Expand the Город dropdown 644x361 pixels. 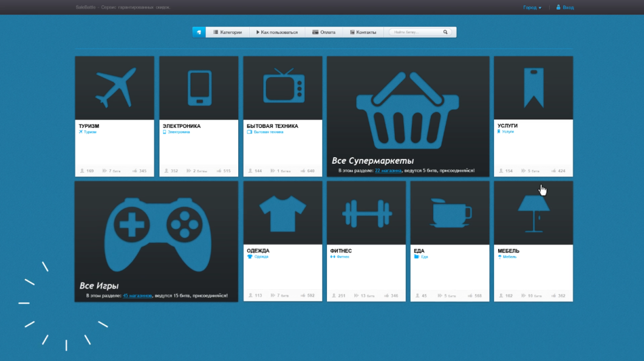click(x=532, y=8)
